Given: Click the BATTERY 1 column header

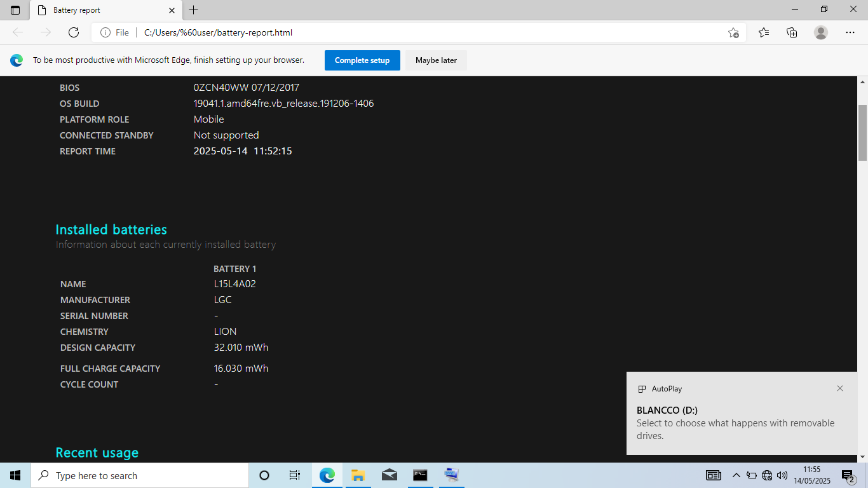Looking at the screenshot, I should coord(235,269).
